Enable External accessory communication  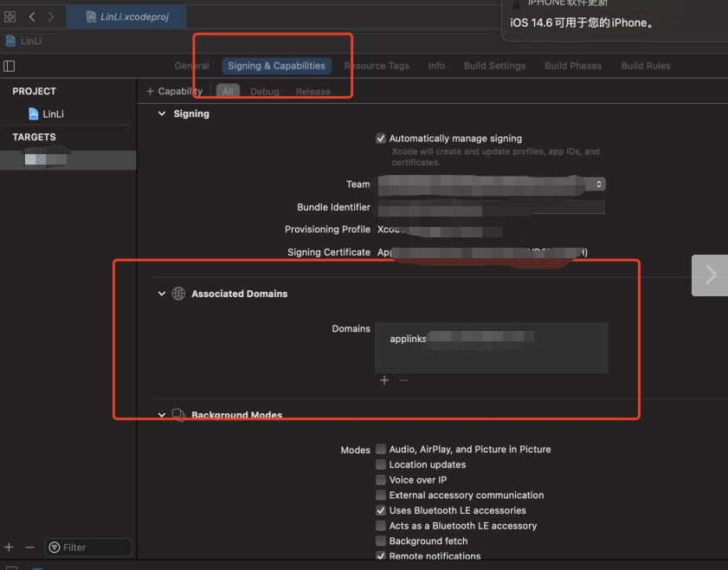(x=381, y=496)
